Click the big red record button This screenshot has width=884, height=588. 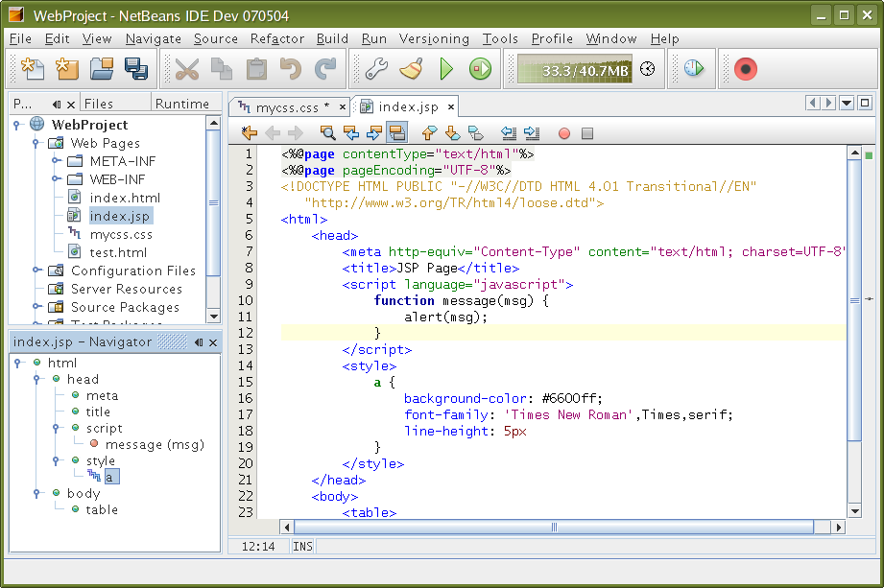pos(746,69)
